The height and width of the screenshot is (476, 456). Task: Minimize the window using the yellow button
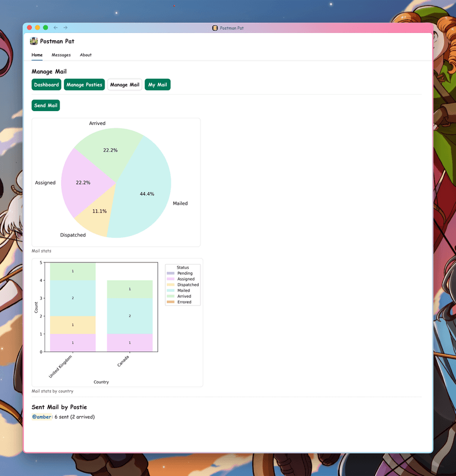(37, 28)
